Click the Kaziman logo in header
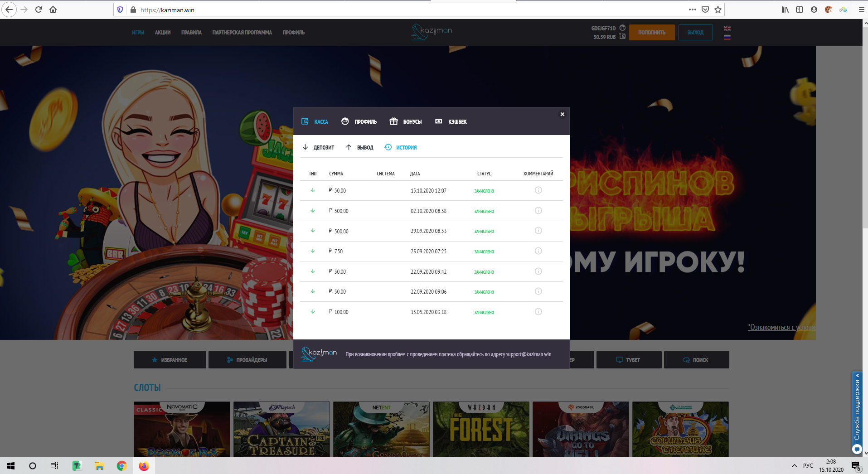 coord(432,32)
